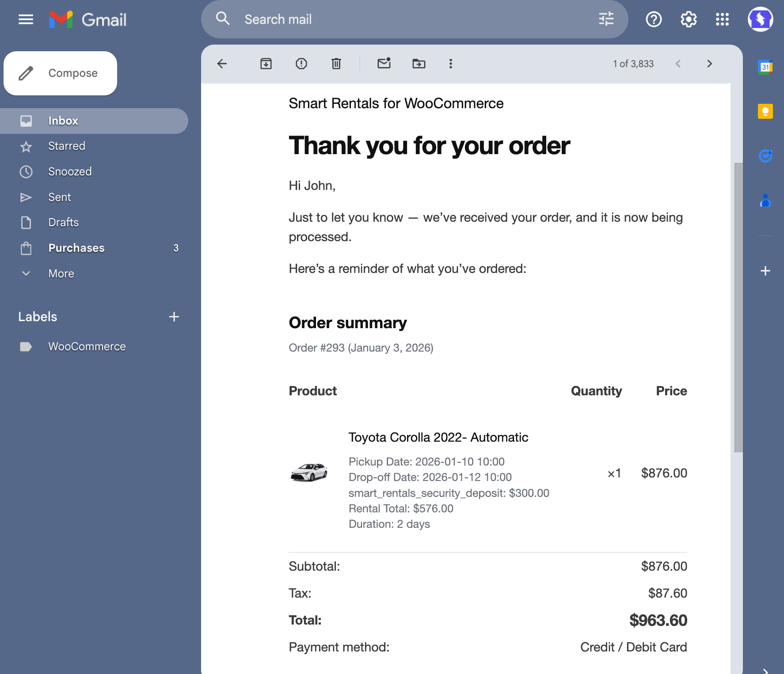Open more message actions menu
This screenshot has width=784, height=674.
451,64
